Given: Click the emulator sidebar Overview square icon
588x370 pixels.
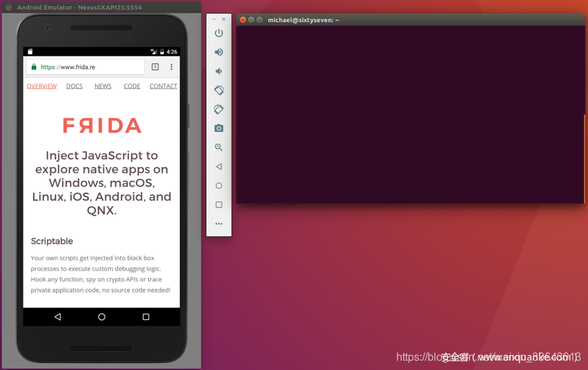Looking at the screenshot, I should coord(219,205).
